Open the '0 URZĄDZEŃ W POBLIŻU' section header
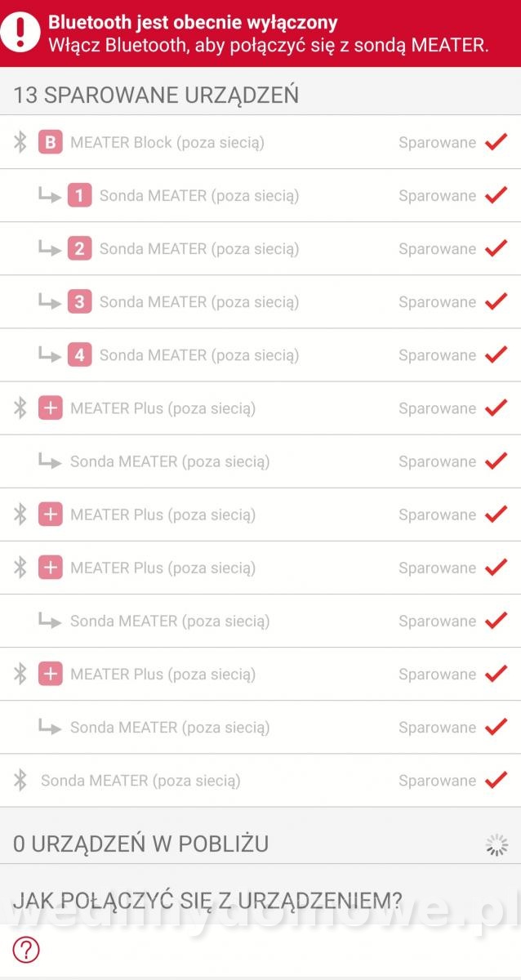Image resolution: width=521 pixels, height=980 pixels. coord(140,844)
